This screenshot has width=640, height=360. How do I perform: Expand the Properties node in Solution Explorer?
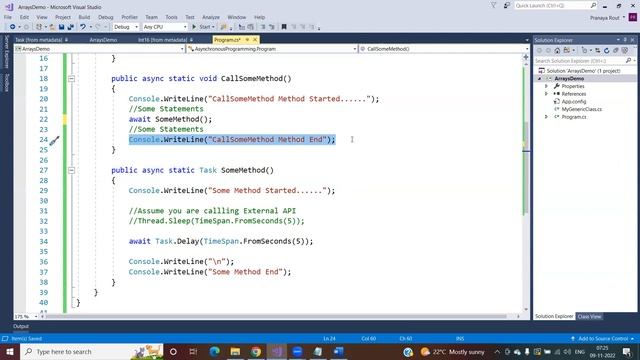coord(546,86)
